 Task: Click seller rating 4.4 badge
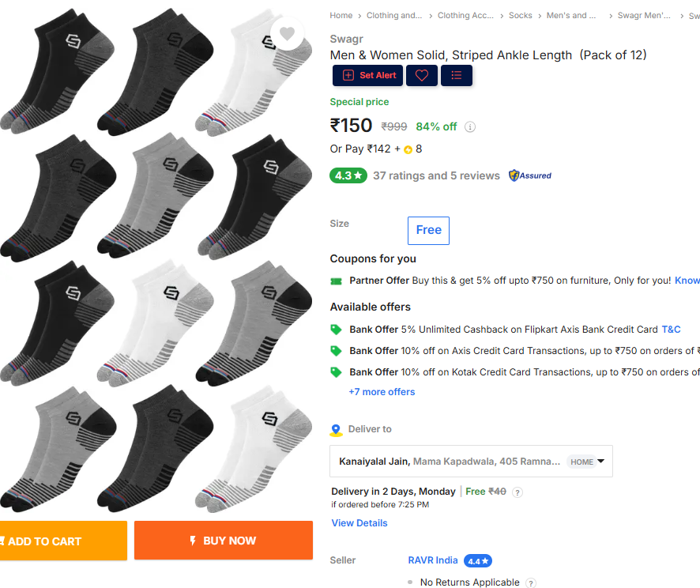(478, 561)
